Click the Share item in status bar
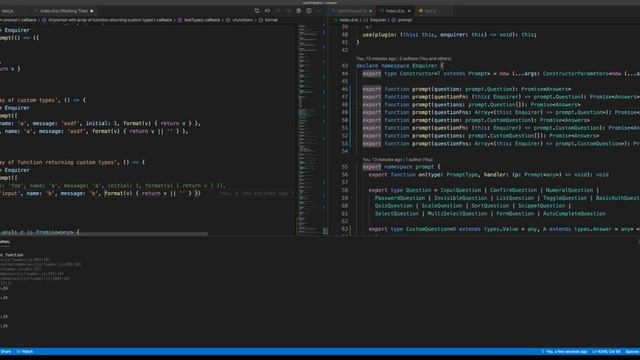The width and height of the screenshot is (640, 360). tap(6, 351)
